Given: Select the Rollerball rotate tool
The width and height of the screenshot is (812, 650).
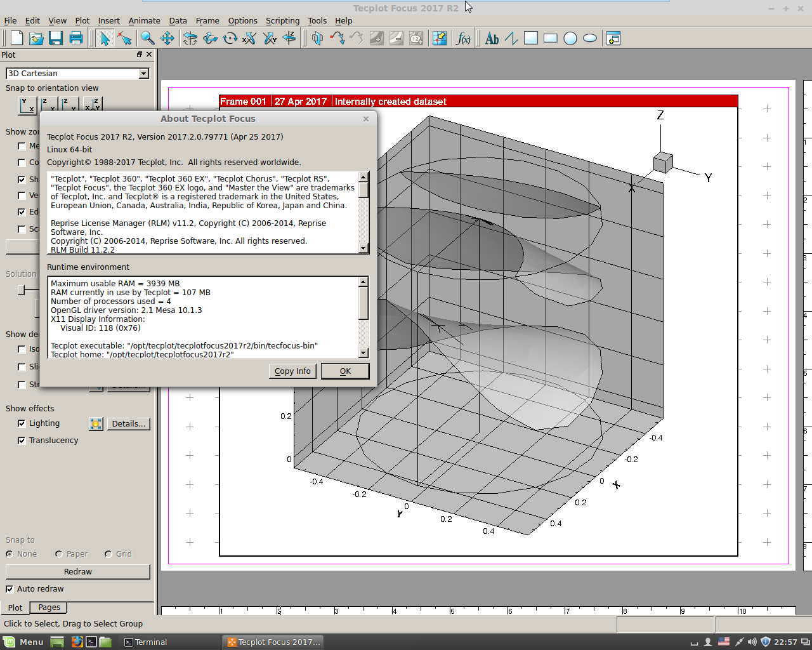Looking at the screenshot, I should (210, 38).
